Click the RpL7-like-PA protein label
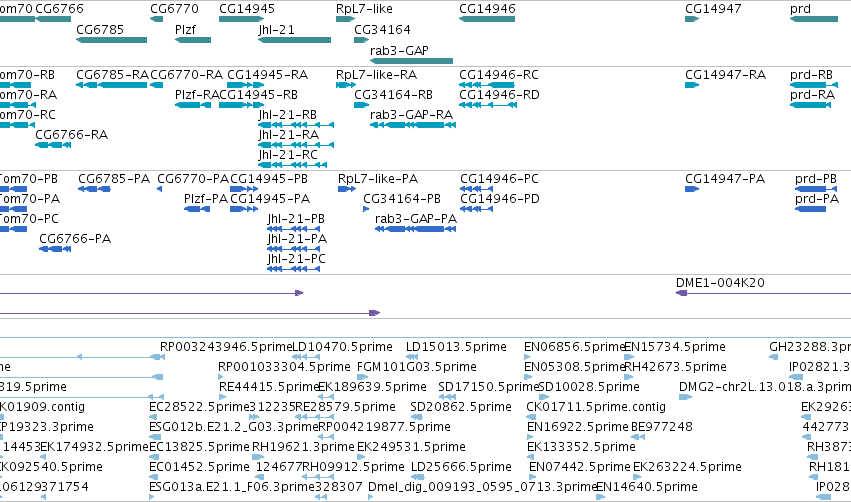The height and width of the screenshot is (502, 851). pyautogui.click(x=378, y=179)
